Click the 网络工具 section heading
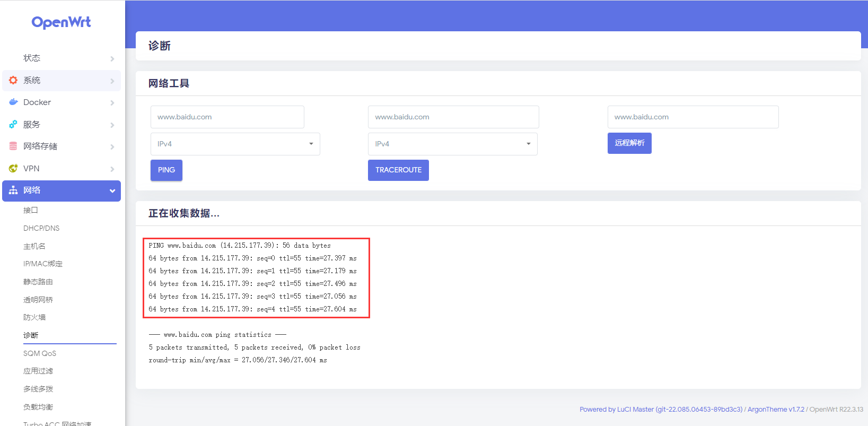The height and width of the screenshot is (426, 868). 169,83
